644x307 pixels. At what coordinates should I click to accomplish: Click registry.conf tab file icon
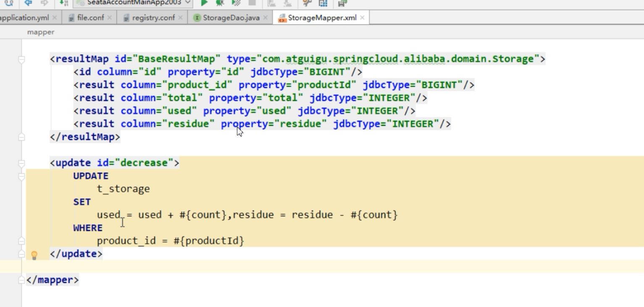click(126, 18)
